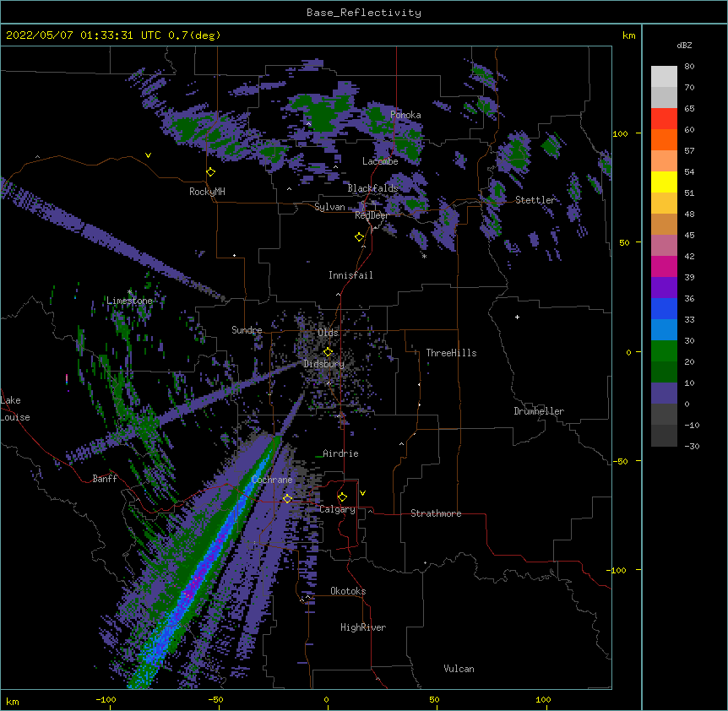The height and width of the screenshot is (711, 728).
Task: Click the Didsbury label
Action: [323, 364]
